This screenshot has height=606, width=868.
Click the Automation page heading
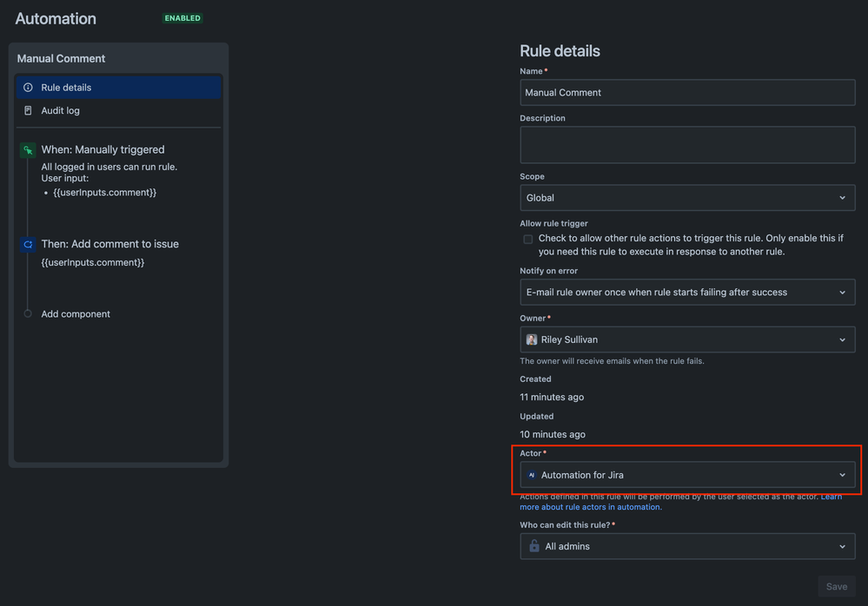56,19
